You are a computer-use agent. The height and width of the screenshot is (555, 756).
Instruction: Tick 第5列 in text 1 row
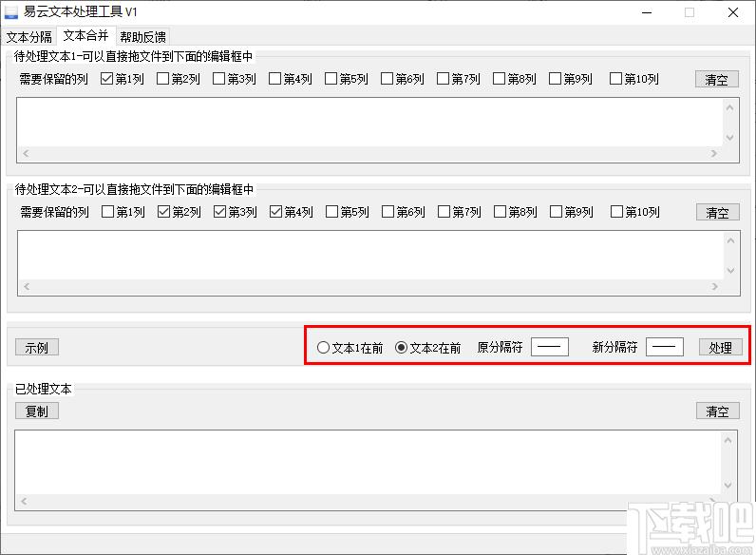(346, 79)
